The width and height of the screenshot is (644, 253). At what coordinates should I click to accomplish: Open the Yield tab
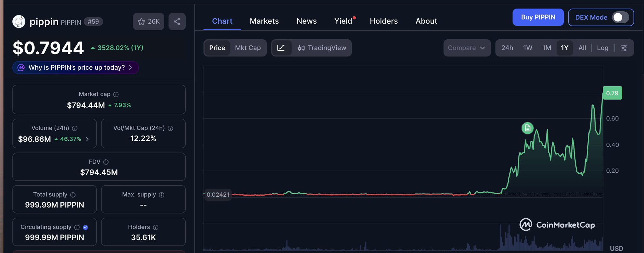[x=343, y=21]
